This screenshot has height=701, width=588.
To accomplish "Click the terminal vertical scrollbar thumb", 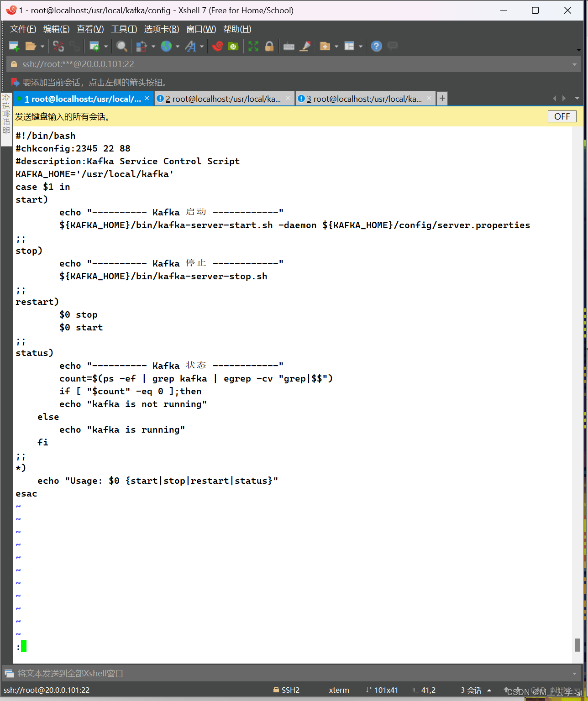I will click(x=577, y=645).
